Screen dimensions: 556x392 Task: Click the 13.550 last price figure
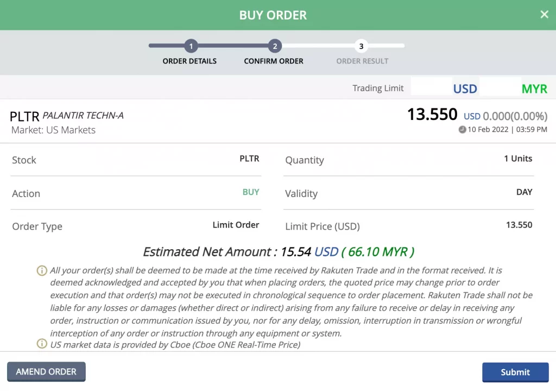click(x=432, y=115)
